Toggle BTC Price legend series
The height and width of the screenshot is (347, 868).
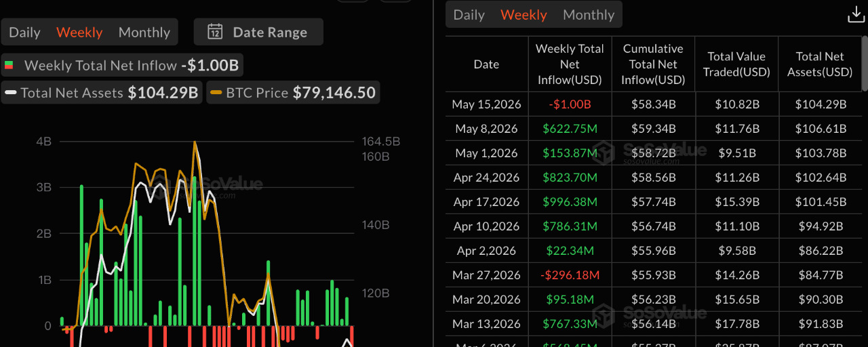(x=293, y=93)
